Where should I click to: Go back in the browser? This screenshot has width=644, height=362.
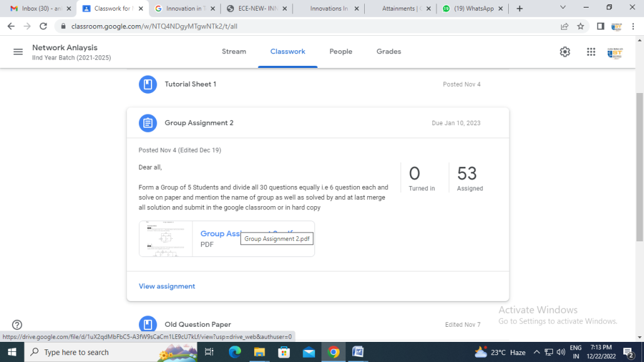tap(11, 26)
